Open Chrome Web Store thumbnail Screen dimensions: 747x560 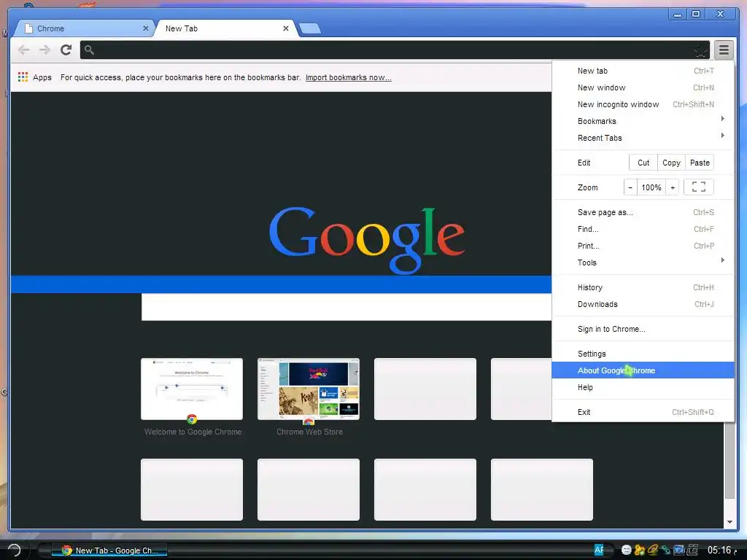(309, 389)
